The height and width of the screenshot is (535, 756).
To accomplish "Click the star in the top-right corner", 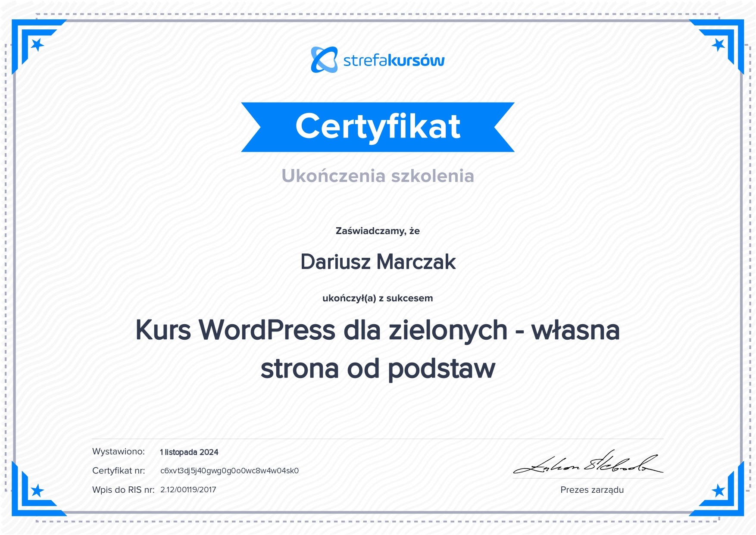I will click(718, 44).
